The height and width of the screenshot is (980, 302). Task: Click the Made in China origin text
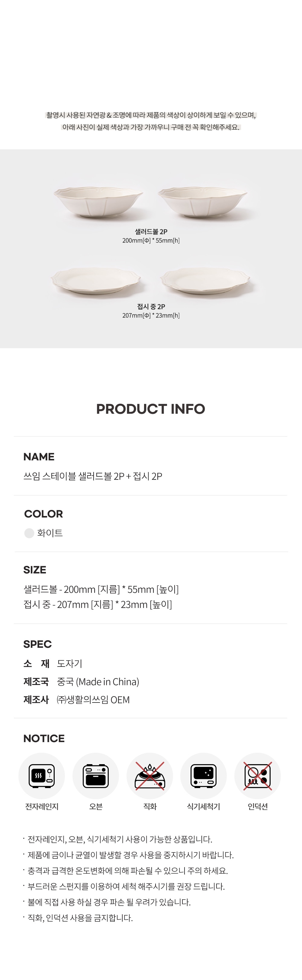click(98, 682)
